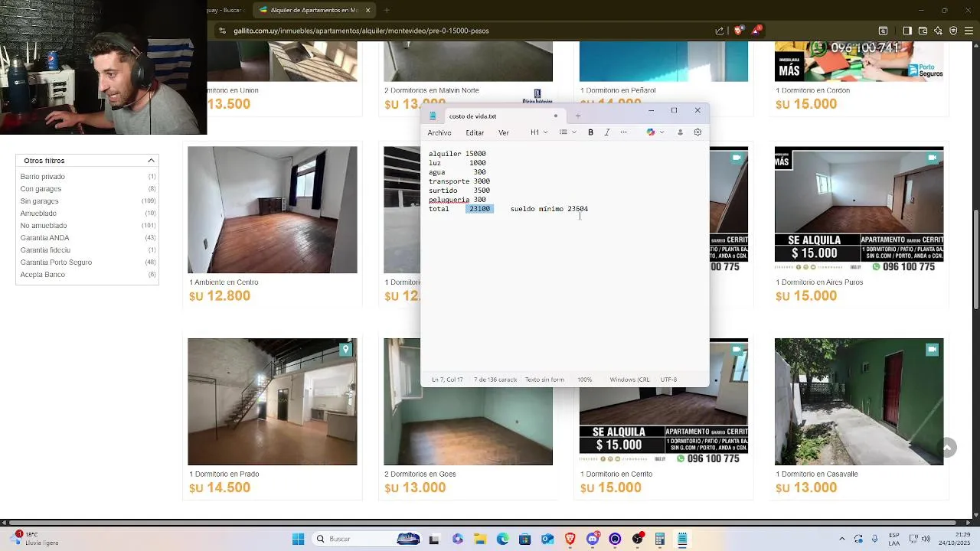Open the Leo AI sparkle icon

[x=938, y=31]
